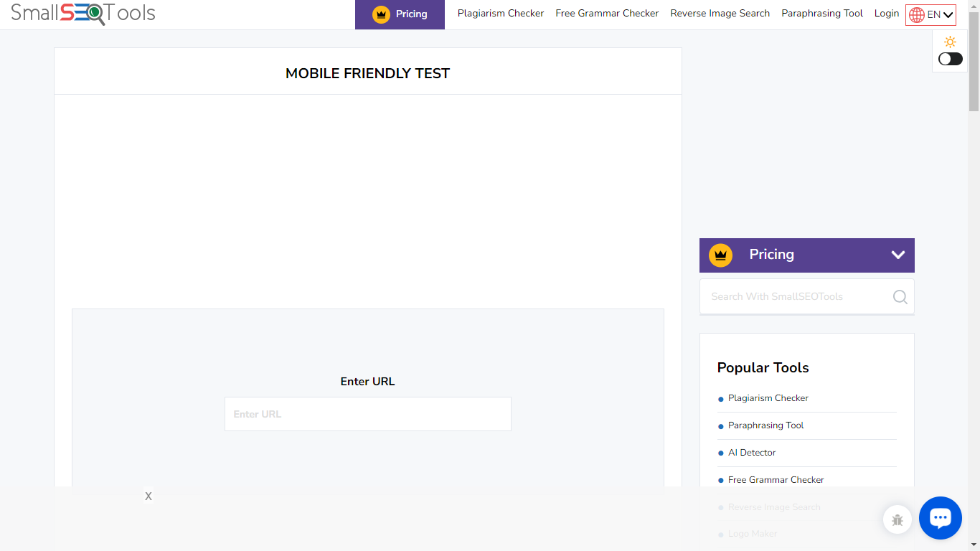Click the globe language icon
980x551 pixels.
tap(917, 15)
